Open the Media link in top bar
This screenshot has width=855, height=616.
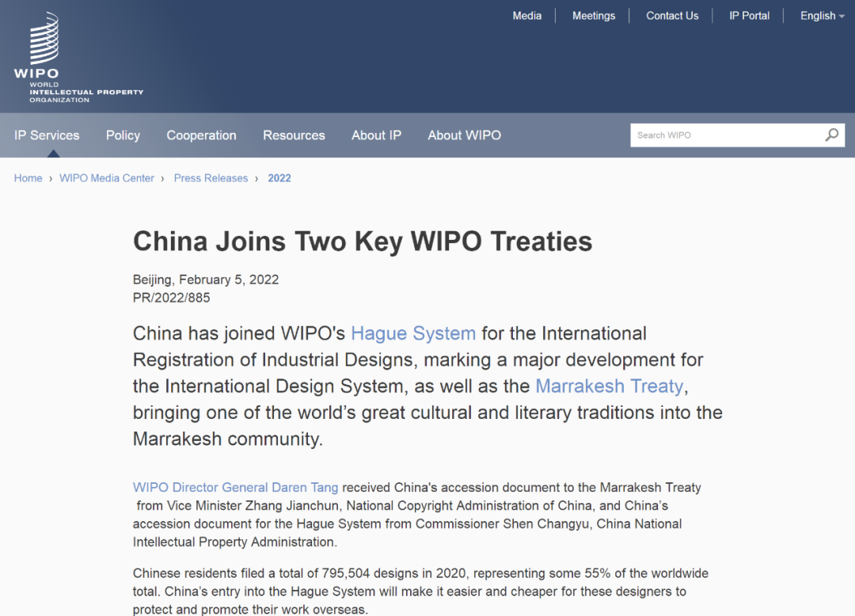pos(526,16)
